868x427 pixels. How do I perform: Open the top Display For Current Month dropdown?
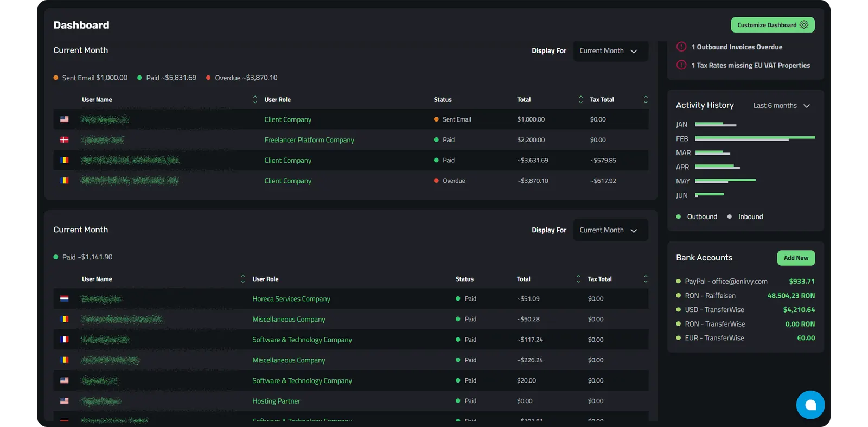pyautogui.click(x=610, y=51)
